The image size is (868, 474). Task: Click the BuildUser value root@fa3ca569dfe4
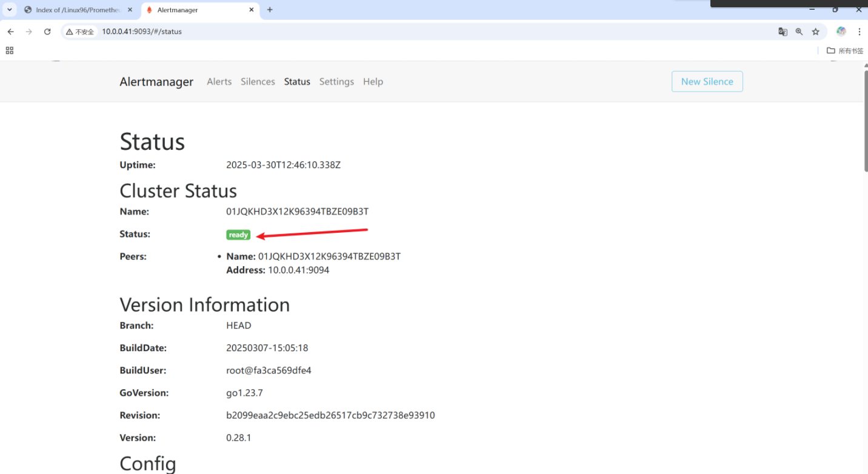pos(269,370)
